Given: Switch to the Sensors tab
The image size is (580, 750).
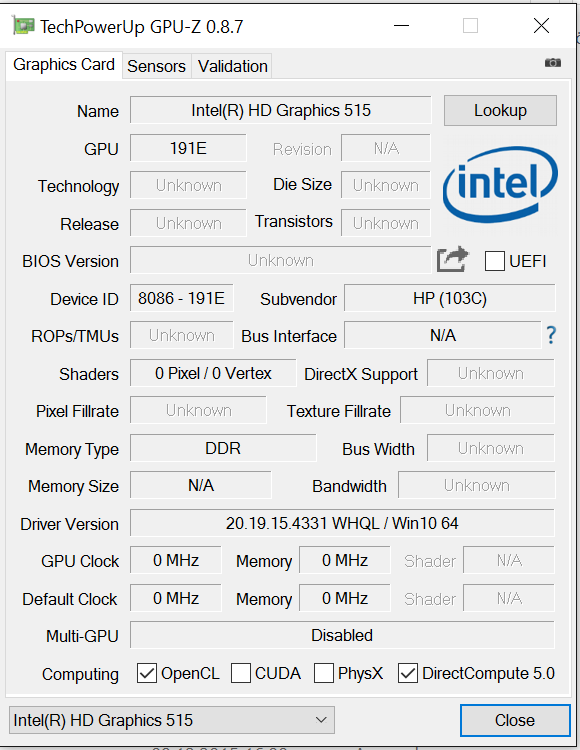Looking at the screenshot, I should pos(156,66).
